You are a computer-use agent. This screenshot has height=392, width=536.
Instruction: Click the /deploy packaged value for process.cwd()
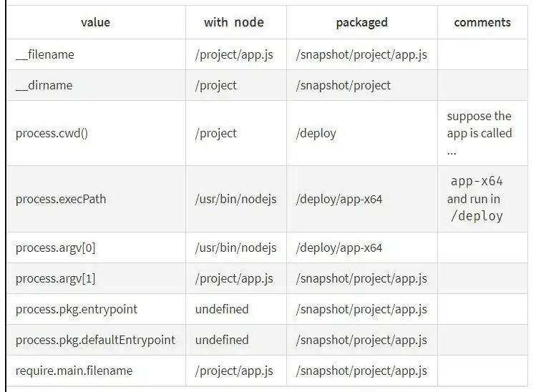316,133
